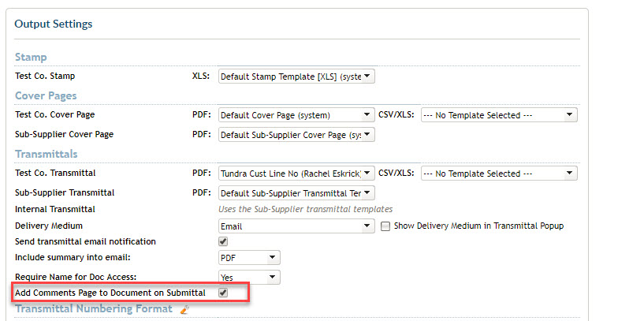The width and height of the screenshot is (644, 321).
Task: Click the Transmittals section heading
Action: pyautogui.click(x=47, y=154)
